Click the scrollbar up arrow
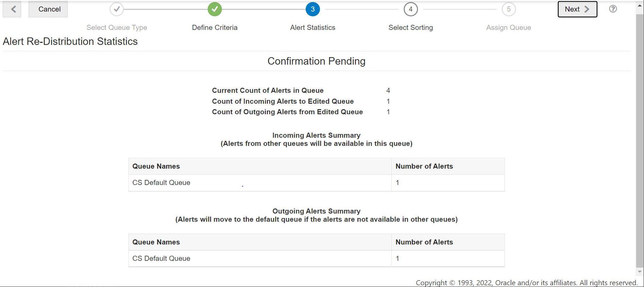 (x=640, y=6)
